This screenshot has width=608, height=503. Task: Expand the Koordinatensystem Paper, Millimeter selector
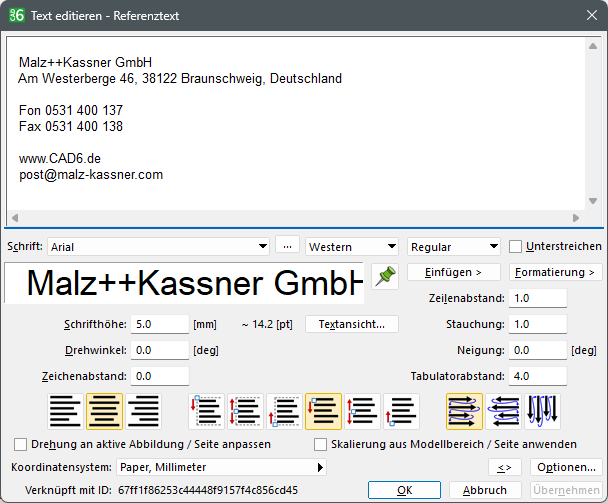coord(221,467)
